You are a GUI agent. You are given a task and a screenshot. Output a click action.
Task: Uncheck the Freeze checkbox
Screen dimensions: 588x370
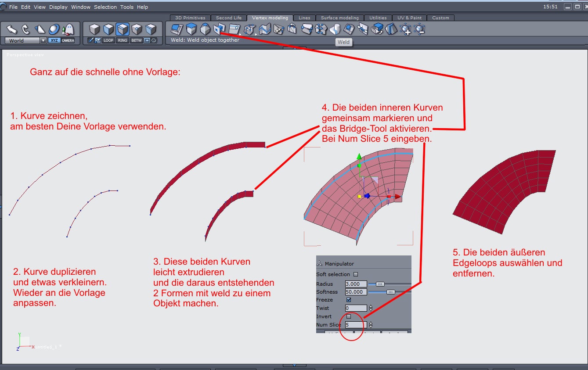(349, 300)
